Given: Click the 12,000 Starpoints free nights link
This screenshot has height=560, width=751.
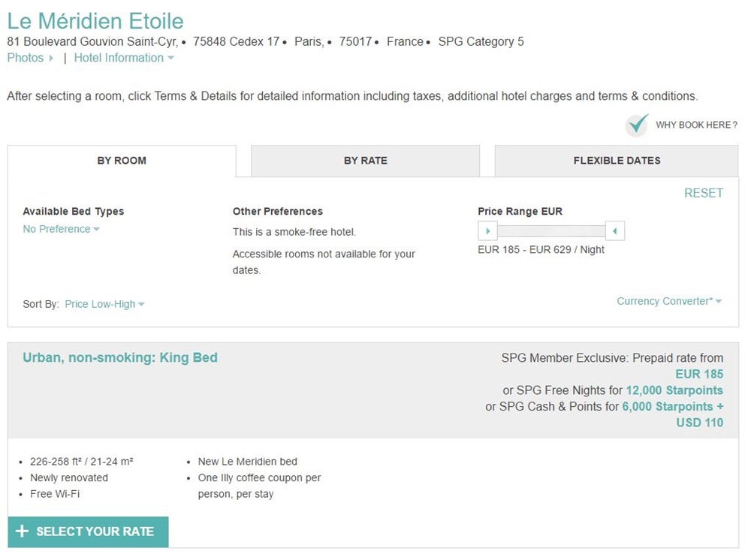Looking at the screenshot, I should click(674, 390).
